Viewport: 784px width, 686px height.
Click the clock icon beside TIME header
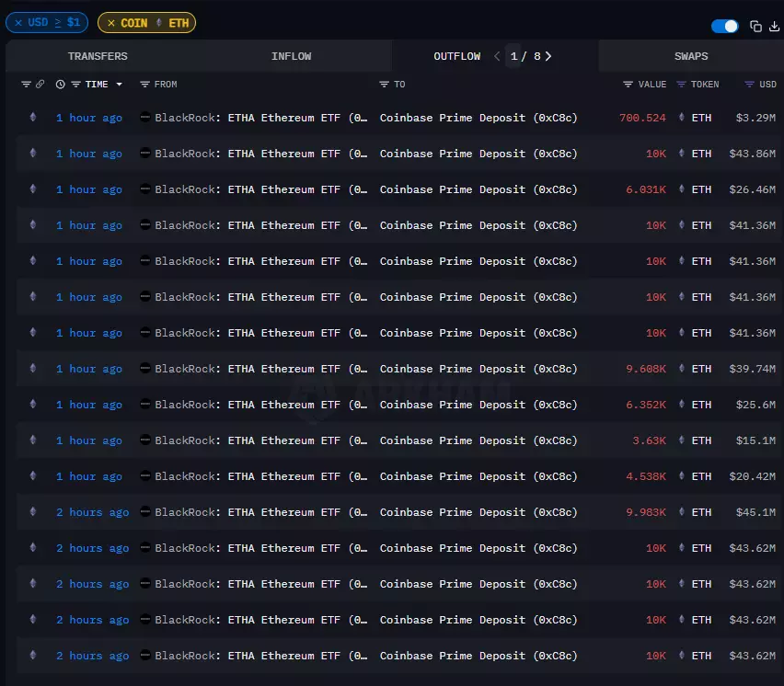(61, 85)
